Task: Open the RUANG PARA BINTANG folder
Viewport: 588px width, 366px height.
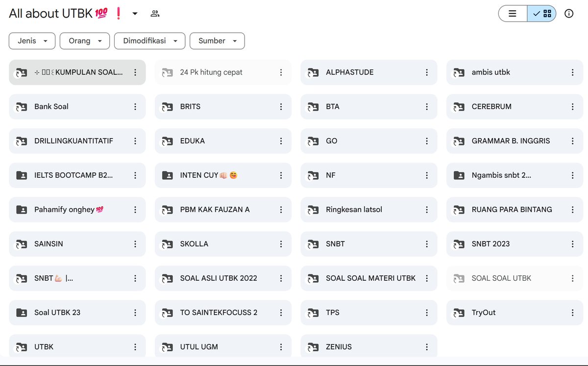Action: click(514, 210)
